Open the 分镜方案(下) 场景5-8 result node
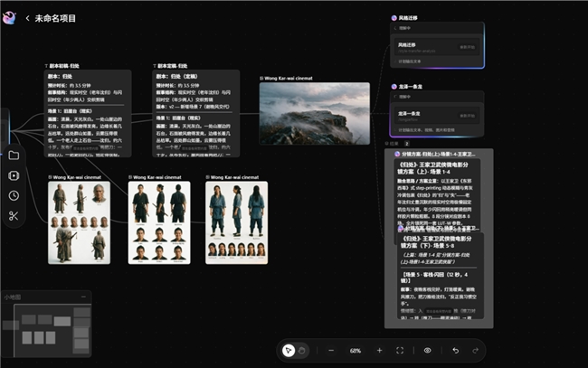 [x=441, y=276]
